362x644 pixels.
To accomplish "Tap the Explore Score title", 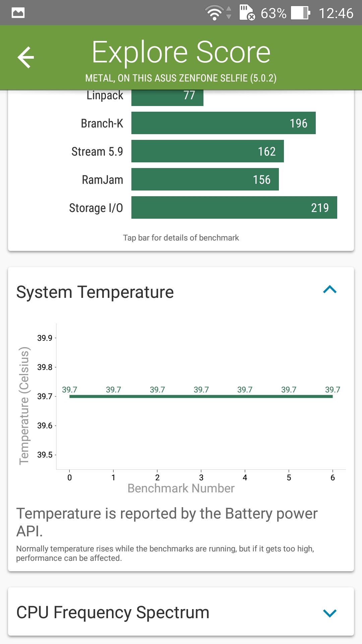I will (x=181, y=52).
